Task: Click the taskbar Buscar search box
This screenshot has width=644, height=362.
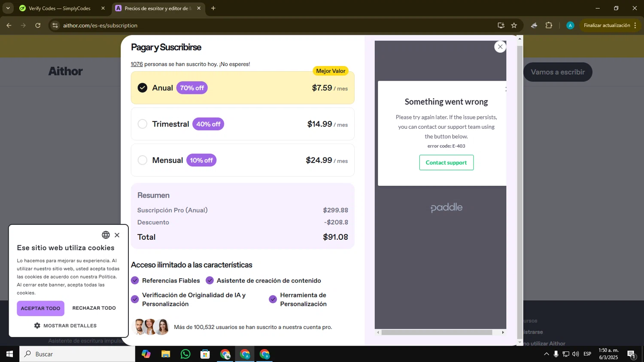Action: pos(77,354)
